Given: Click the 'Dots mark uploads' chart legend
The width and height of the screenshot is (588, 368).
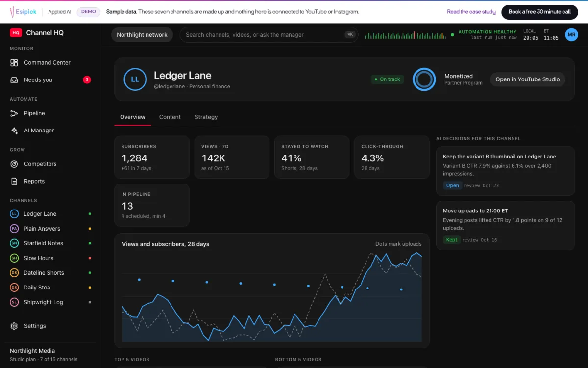Looking at the screenshot, I should (398, 244).
